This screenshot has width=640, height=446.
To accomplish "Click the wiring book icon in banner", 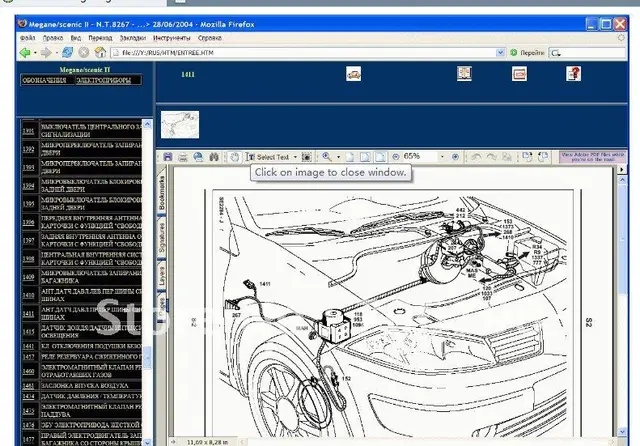I will click(464, 73).
